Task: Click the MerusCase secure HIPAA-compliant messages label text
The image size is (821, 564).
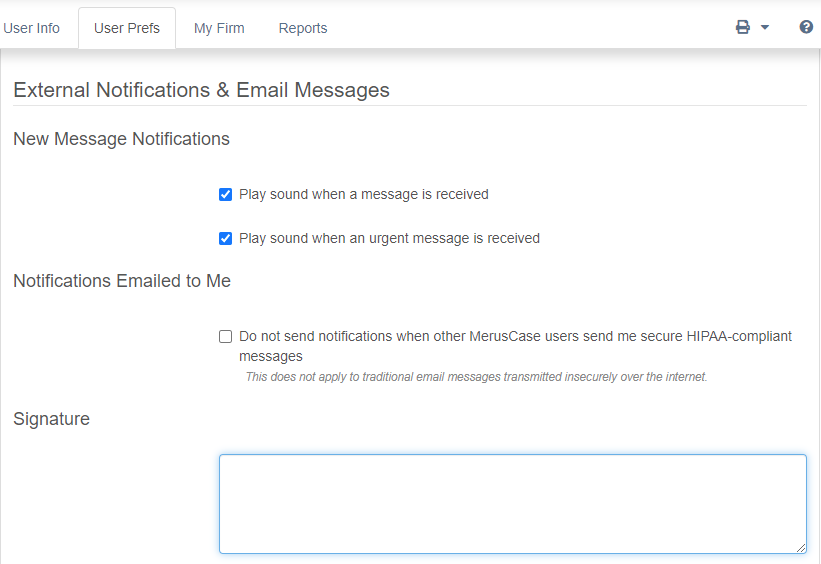Action: pyautogui.click(x=515, y=346)
